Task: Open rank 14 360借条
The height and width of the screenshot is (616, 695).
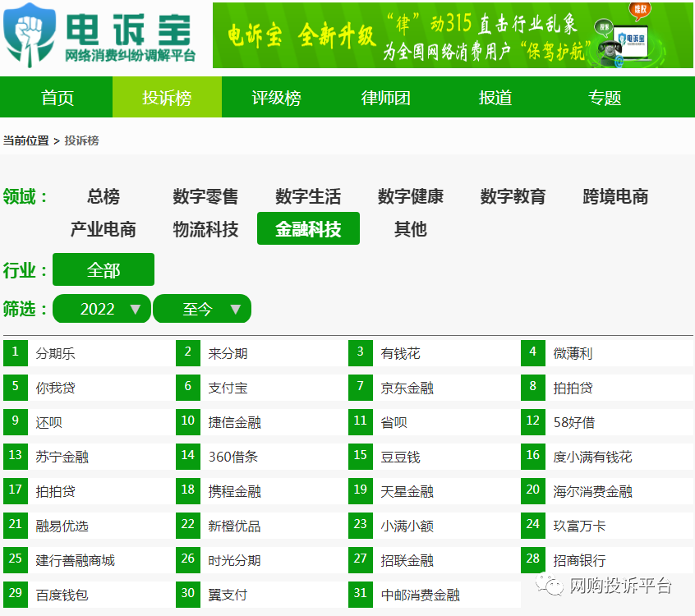Action: click(260, 457)
